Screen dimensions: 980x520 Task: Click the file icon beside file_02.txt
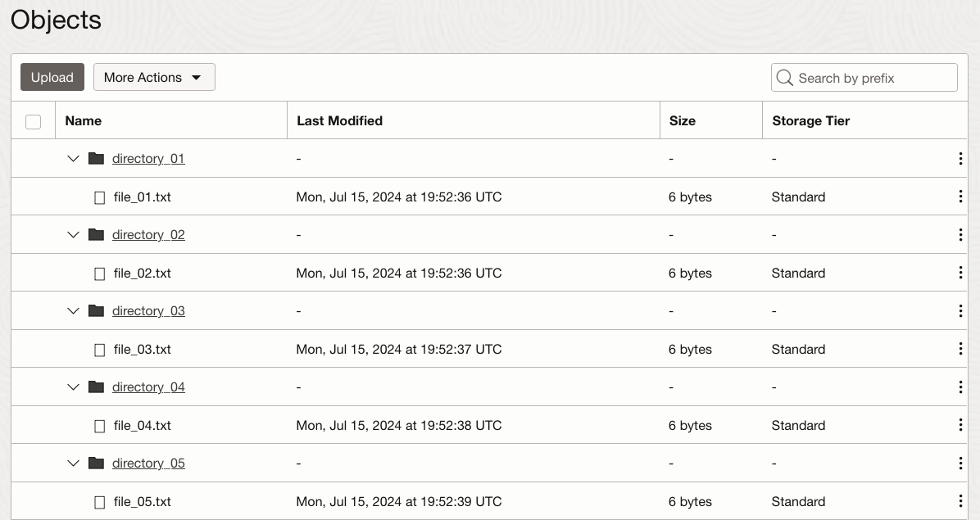99,273
